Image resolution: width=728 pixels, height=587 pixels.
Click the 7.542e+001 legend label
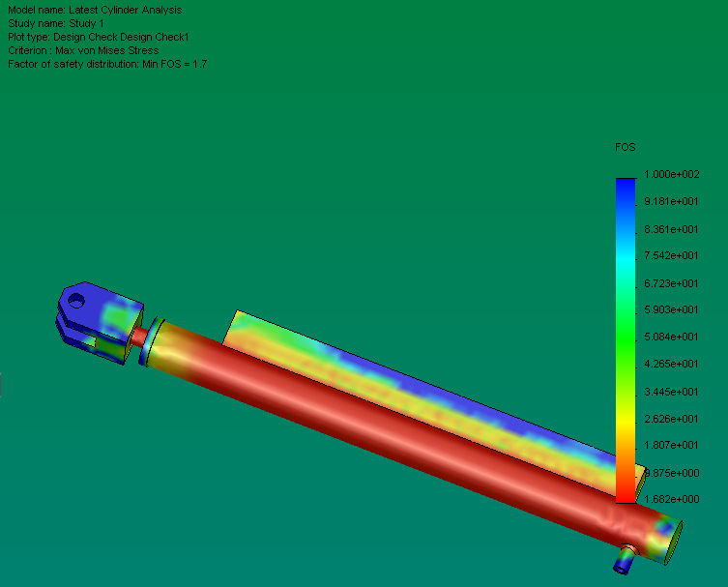pyautogui.click(x=671, y=255)
